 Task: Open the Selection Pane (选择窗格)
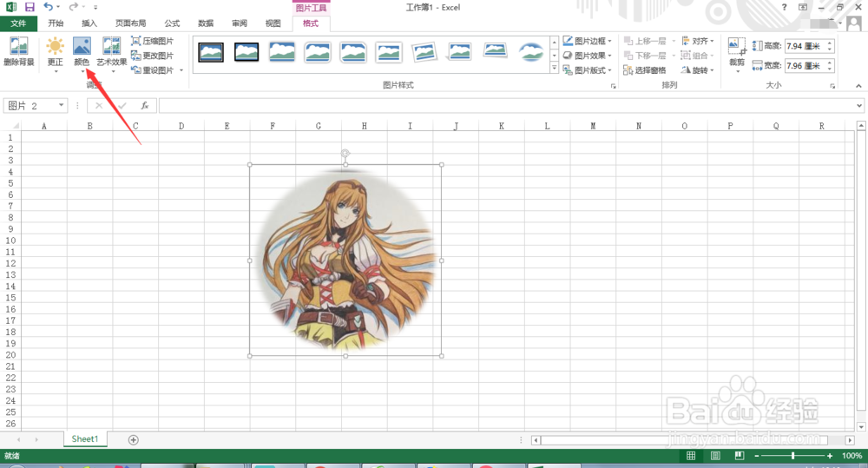pos(645,69)
